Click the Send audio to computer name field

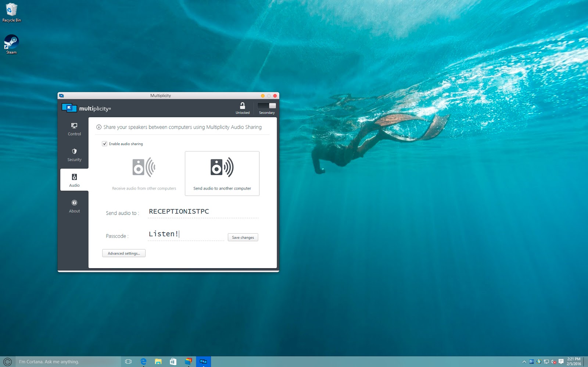click(203, 212)
